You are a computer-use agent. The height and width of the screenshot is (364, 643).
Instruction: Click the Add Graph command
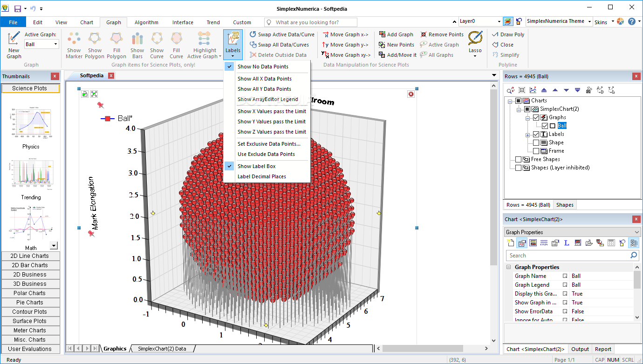(x=396, y=34)
